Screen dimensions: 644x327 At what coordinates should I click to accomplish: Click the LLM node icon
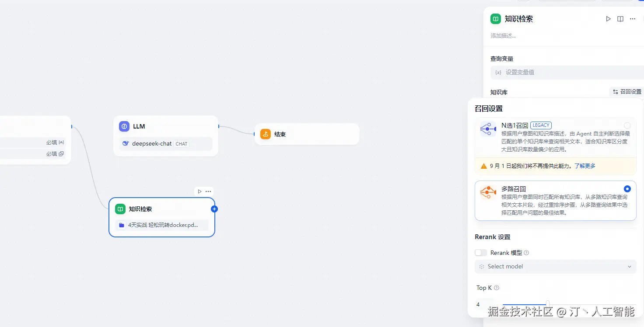click(124, 126)
